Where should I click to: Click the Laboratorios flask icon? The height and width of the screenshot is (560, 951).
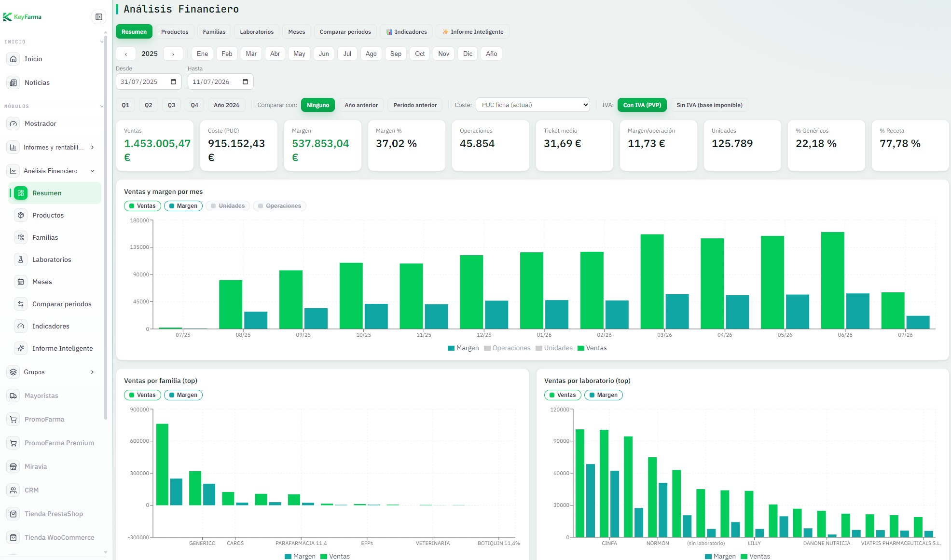click(21, 260)
